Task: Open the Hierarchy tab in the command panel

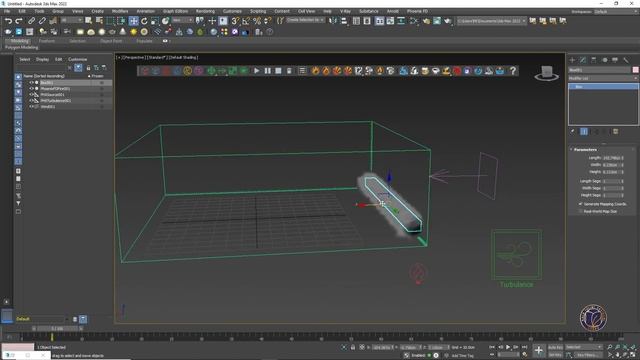Action: pyautogui.click(x=593, y=60)
